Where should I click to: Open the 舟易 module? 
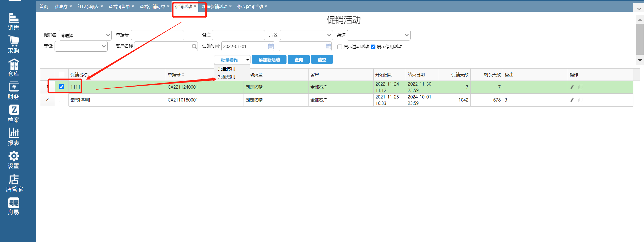(14, 206)
